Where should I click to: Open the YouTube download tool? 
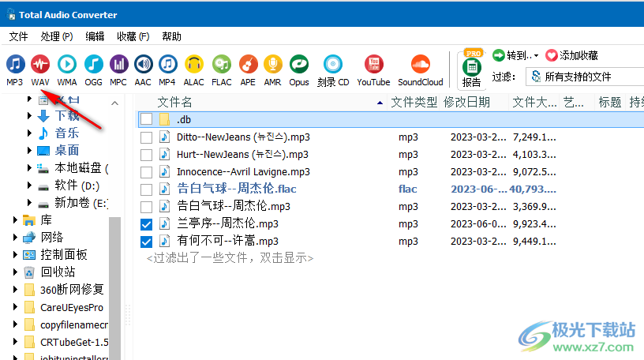click(373, 70)
